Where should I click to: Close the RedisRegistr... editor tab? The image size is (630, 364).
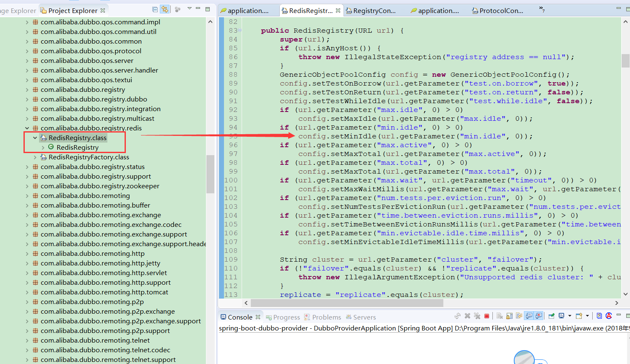[x=338, y=10]
